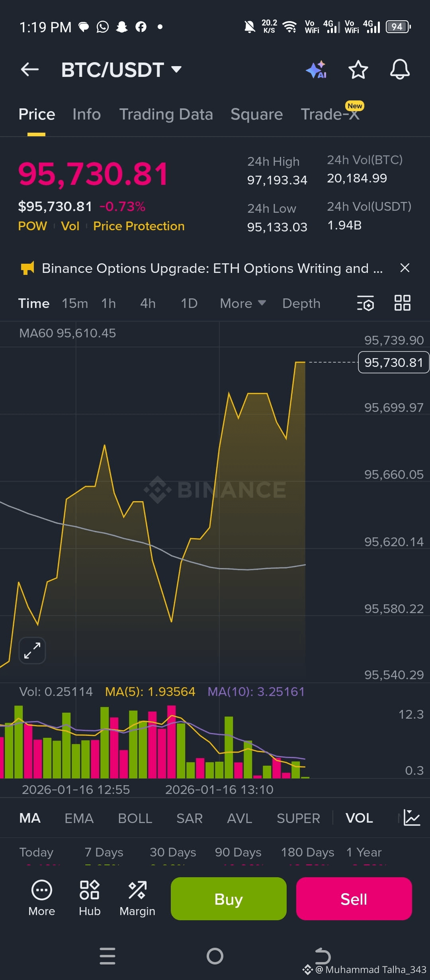Tap the Android home button
The image size is (430, 980).
pos(215,956)
